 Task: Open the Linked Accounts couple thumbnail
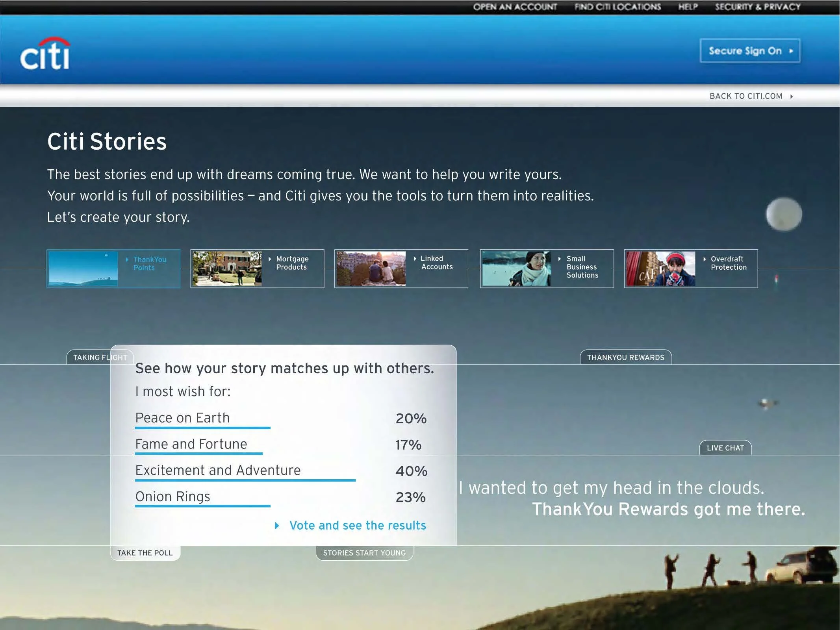pyautogui.click(x=371, y=269)
